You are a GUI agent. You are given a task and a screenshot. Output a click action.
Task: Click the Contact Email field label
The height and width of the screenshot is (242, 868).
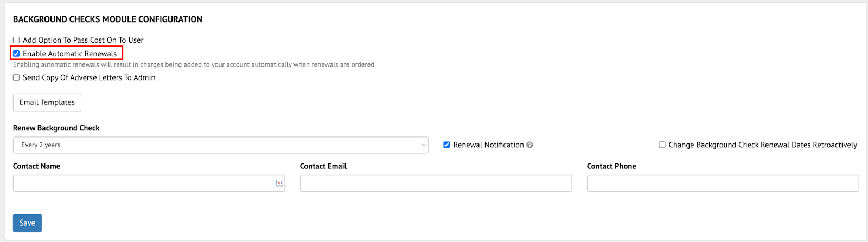tap(323, 166)
